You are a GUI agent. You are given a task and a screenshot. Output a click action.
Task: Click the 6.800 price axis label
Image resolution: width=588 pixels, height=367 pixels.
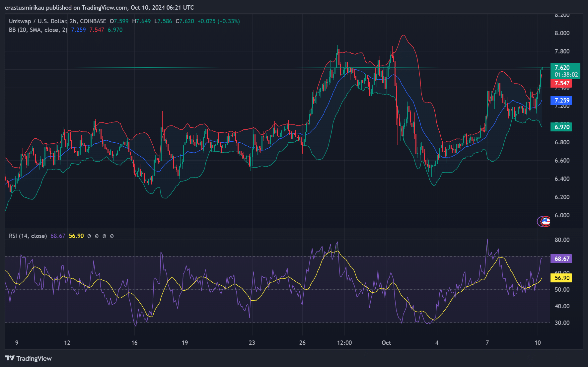coord(562,142)
